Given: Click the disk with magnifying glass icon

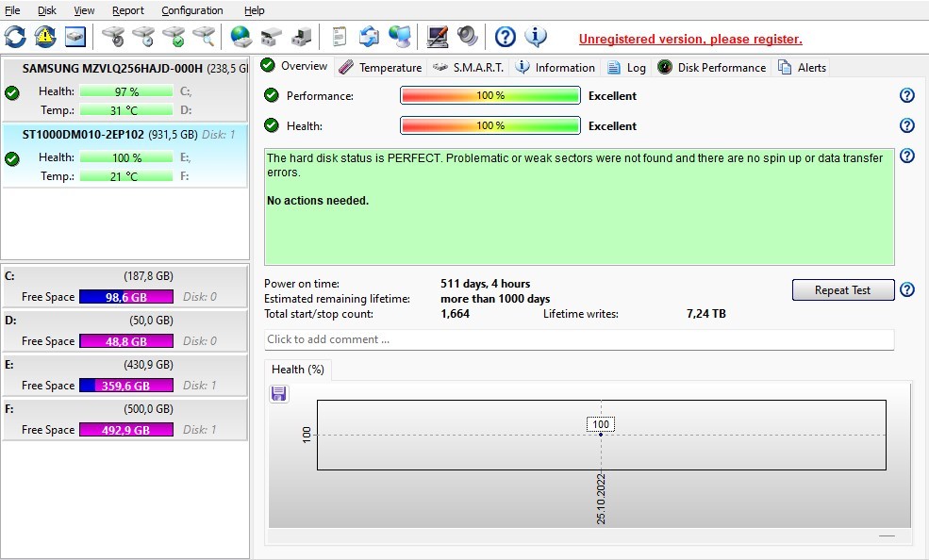Looking at the screenshot, I should click(205, 37).
